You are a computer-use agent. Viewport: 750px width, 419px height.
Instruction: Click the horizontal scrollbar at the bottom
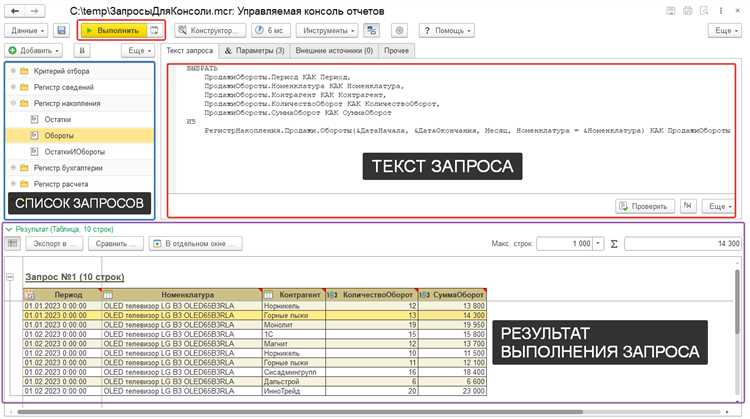[x=300, y=411]
